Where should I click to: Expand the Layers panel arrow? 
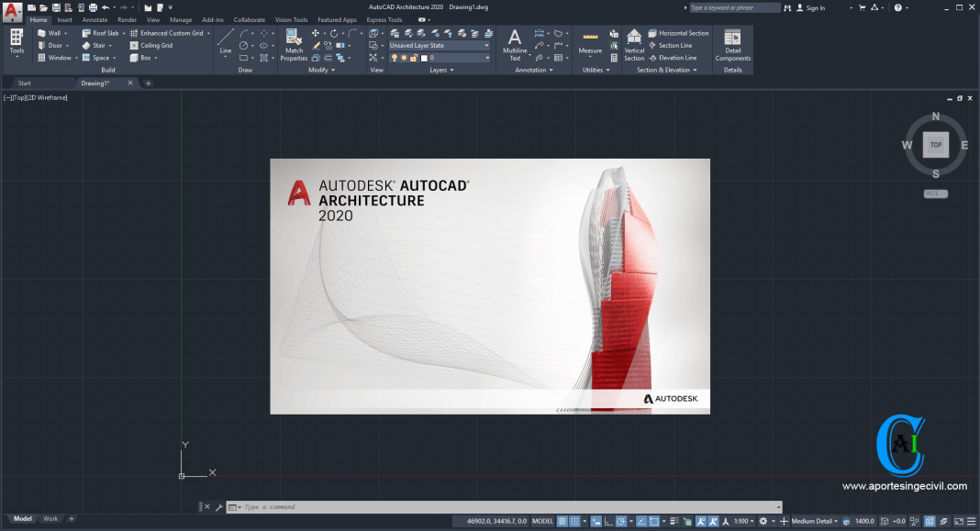tap(451, 70)
